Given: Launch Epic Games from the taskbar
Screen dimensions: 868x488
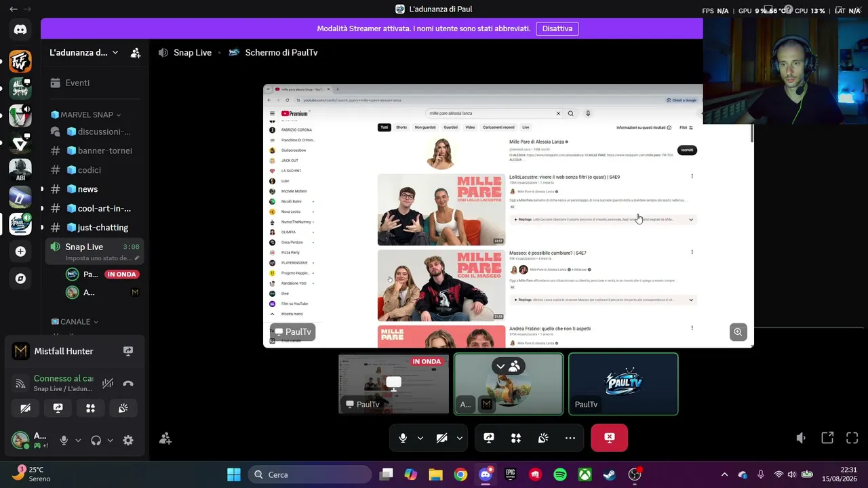Looking at the screenshot, I should 510,474.
